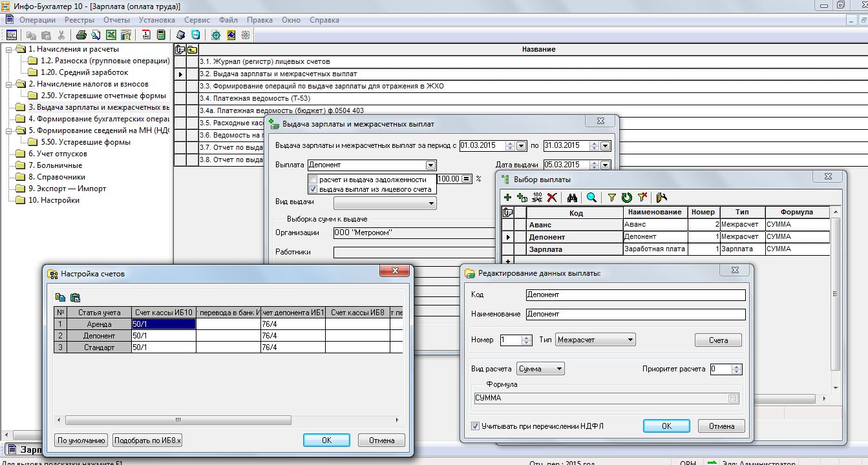Click the ship wheel icon in the main toolbar

tap(216, 36)
